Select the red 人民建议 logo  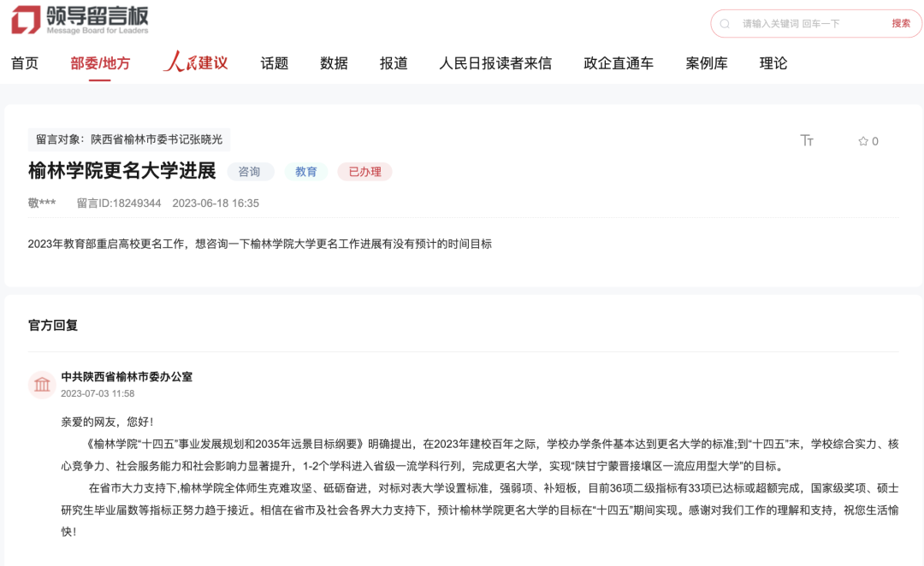click(x=197, y=62)
